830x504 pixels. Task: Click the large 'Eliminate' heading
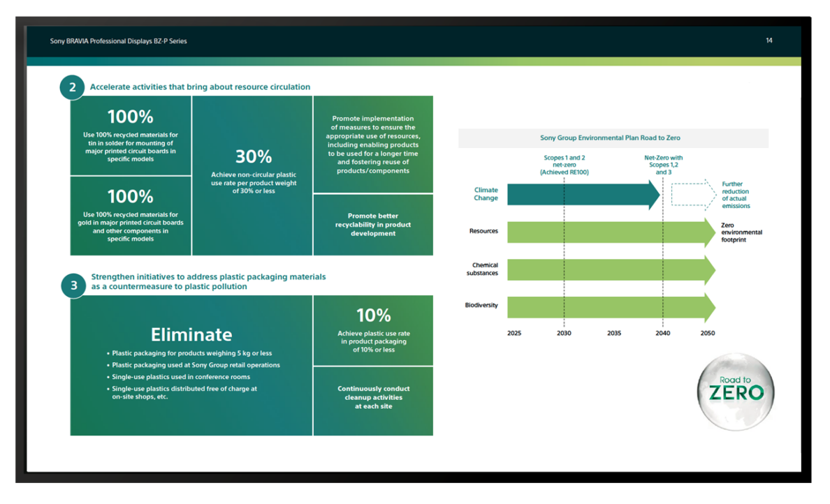pos(191,334)
